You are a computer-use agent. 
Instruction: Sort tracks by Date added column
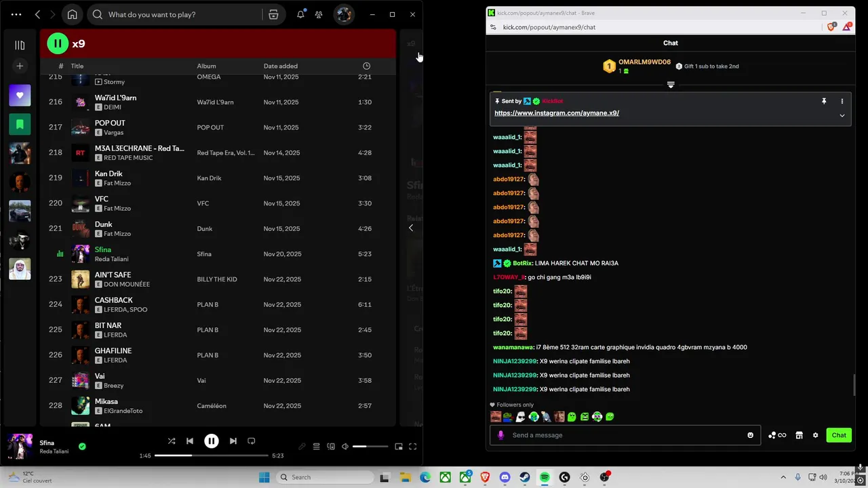[281, 66]
